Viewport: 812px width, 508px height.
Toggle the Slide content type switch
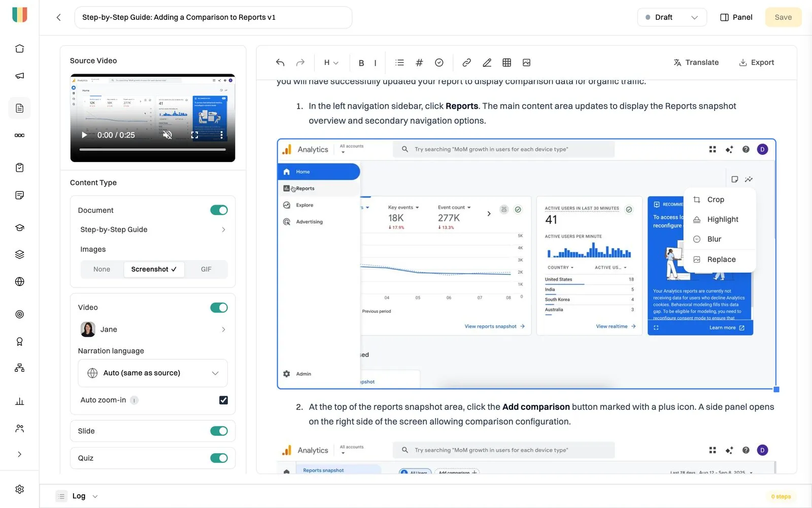pos(219,431)
